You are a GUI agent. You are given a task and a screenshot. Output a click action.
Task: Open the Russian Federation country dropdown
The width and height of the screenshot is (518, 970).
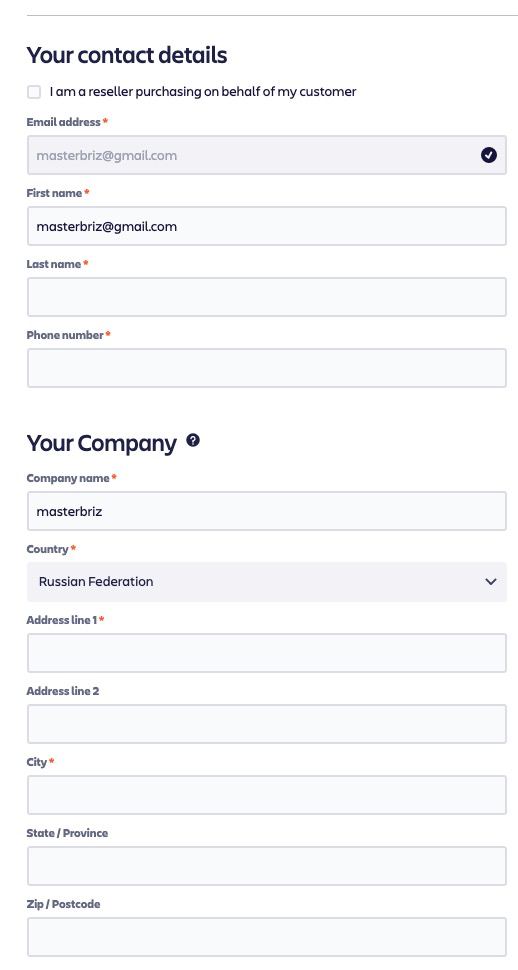(x=267, y=582)
